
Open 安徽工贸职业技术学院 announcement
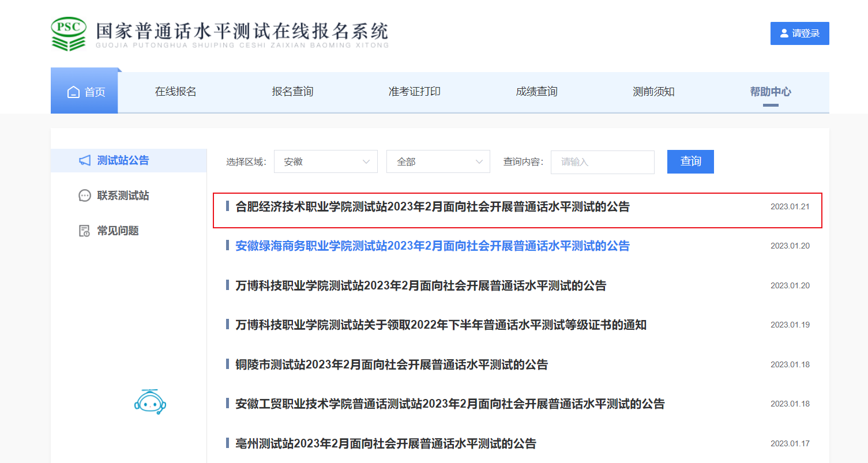[450, 404]
